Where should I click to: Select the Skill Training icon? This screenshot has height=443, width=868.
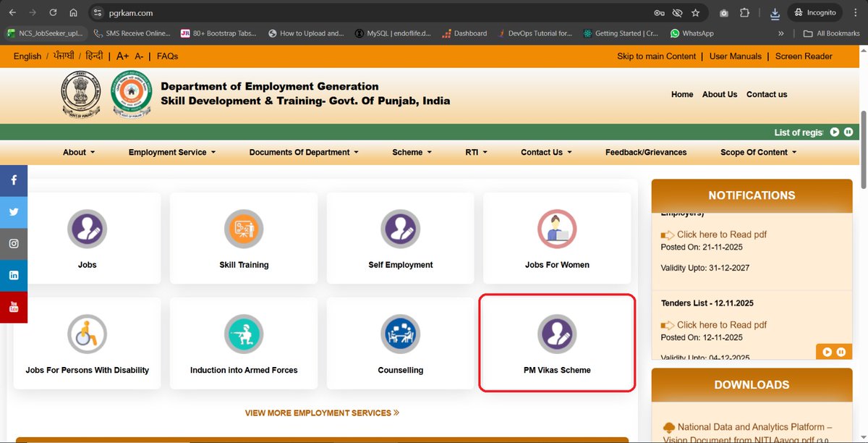[x=244, y=229]
